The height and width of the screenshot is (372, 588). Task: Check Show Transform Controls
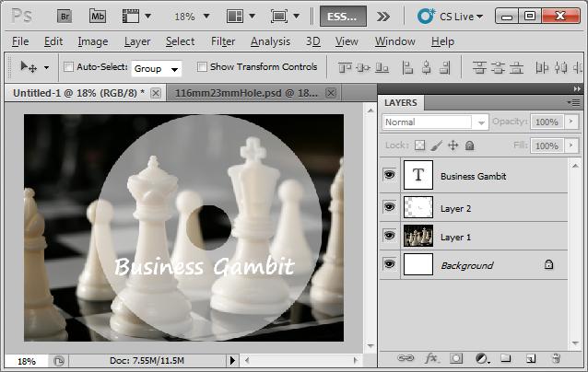(202, 67)
